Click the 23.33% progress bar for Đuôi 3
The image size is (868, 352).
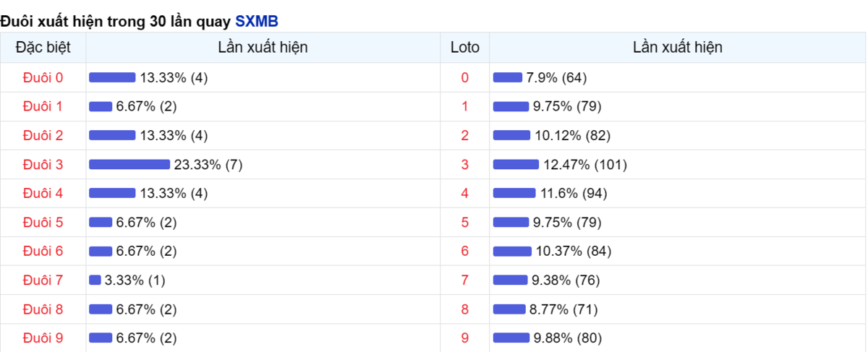click(129, 164)
